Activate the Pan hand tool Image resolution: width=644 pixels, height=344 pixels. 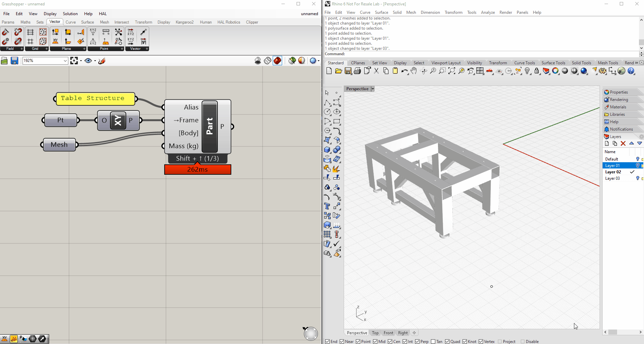414,71
